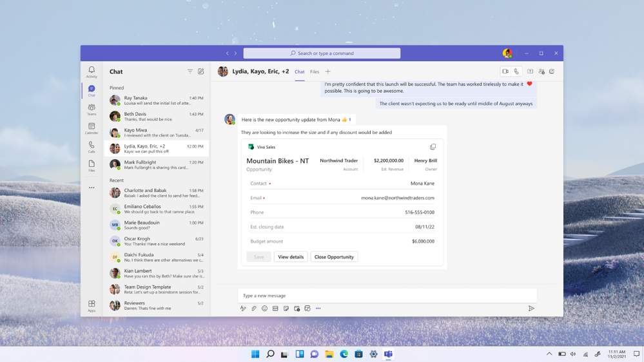644x362 pixels.
Task: Schedule a meeting from compose toolbar
Action: coord(297,309)
